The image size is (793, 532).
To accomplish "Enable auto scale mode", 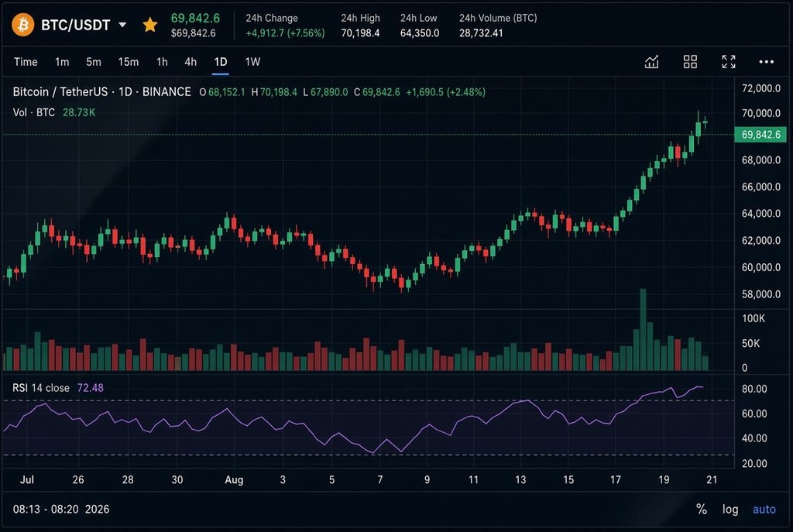I will coord(764,510).
